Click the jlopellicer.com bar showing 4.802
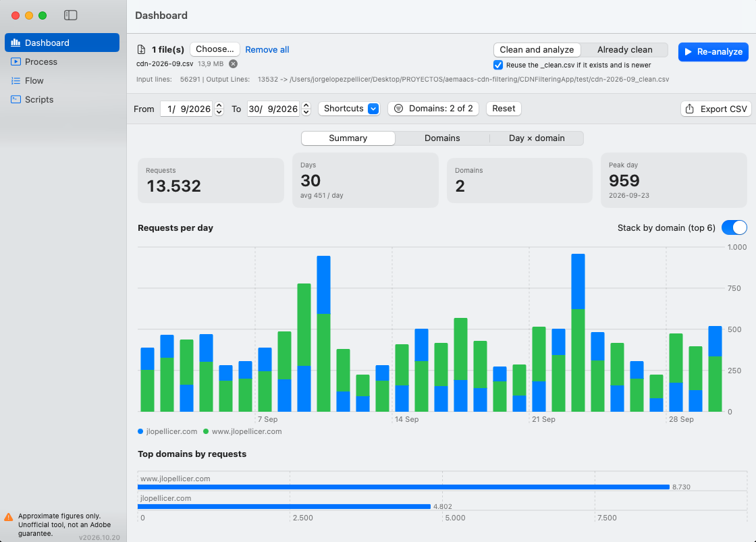 [284, 506]
